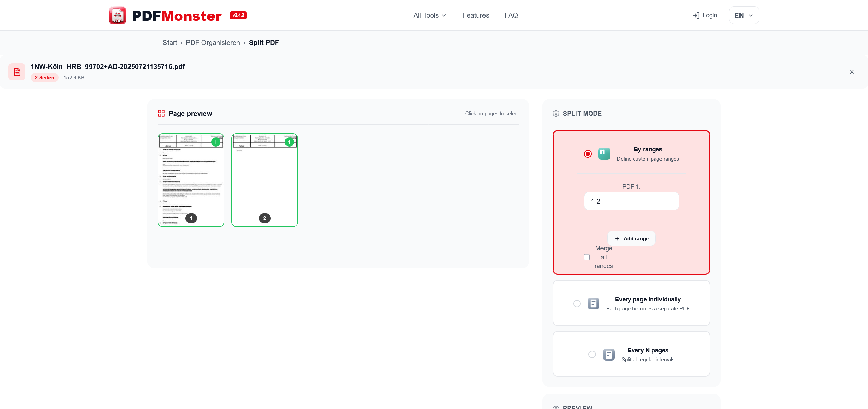
Task: Click the Page preview grid icon
Action: pyautogui.click(x=161, y=114)
